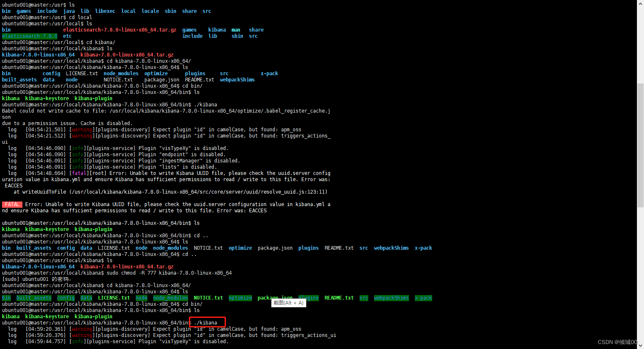
Task: Click the cd kibana/ command
Action: coord(101,42)
